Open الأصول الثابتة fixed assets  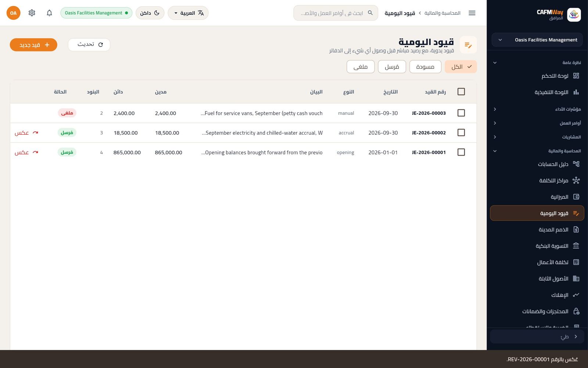click(x=537, y=279)
